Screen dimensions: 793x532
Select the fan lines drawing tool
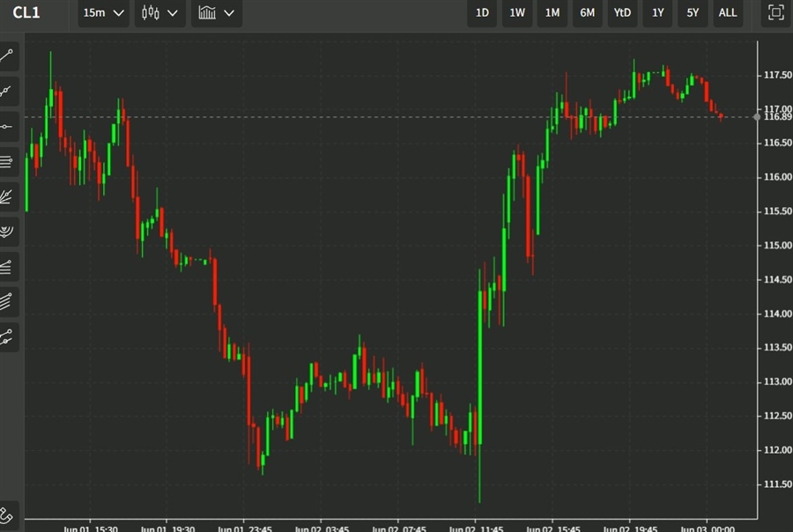pyautogui.click(x=8, y=196)
